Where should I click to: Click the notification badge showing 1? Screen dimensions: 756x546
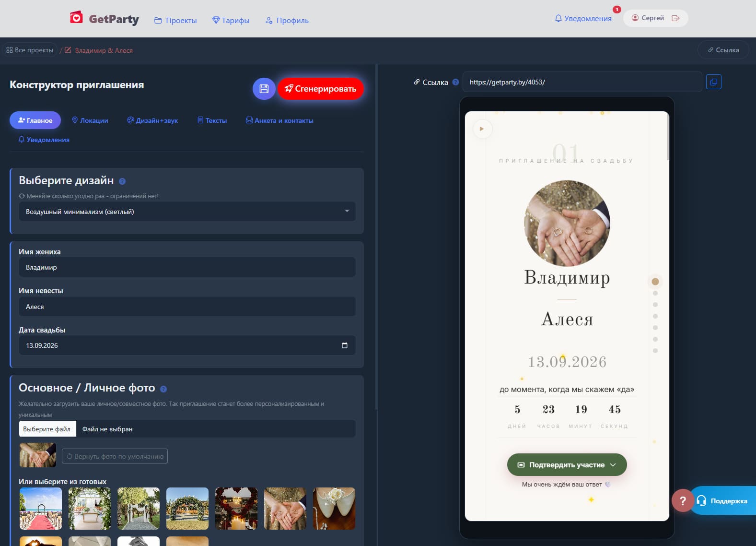click(x=616, y=10)
